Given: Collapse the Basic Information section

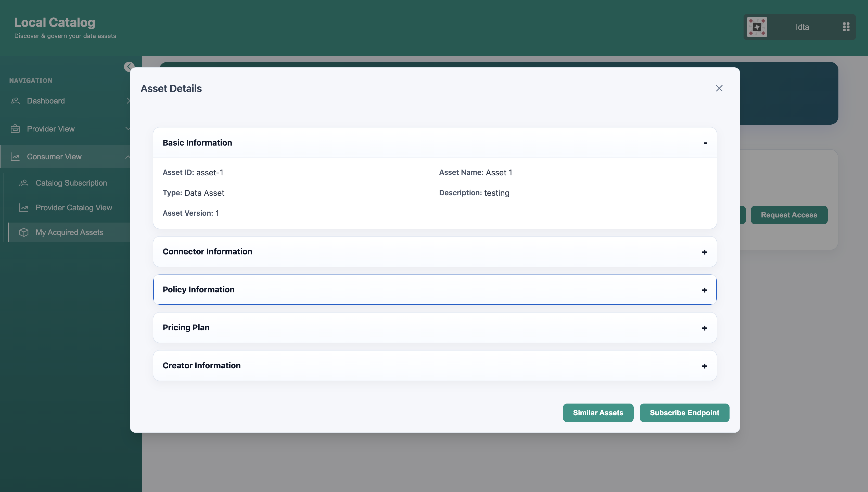Looking at the screenshot, I should (705, 143).
